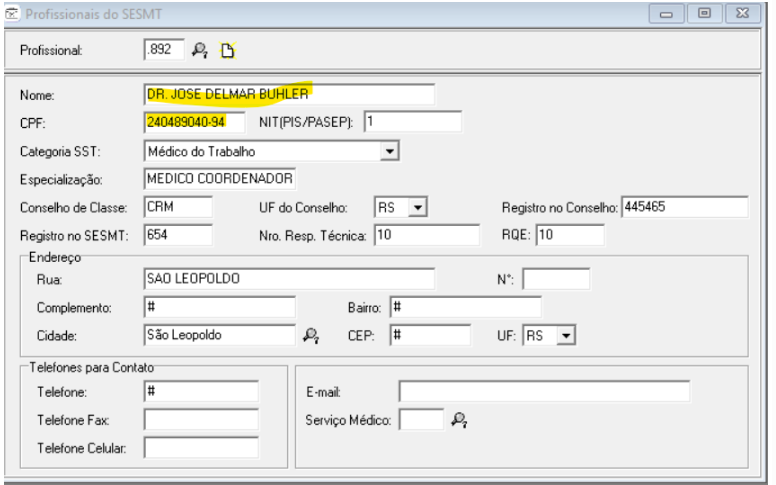776x485 pixels.
Task: Select the NIT(PIS/PASEP) field
Action: 411,122
